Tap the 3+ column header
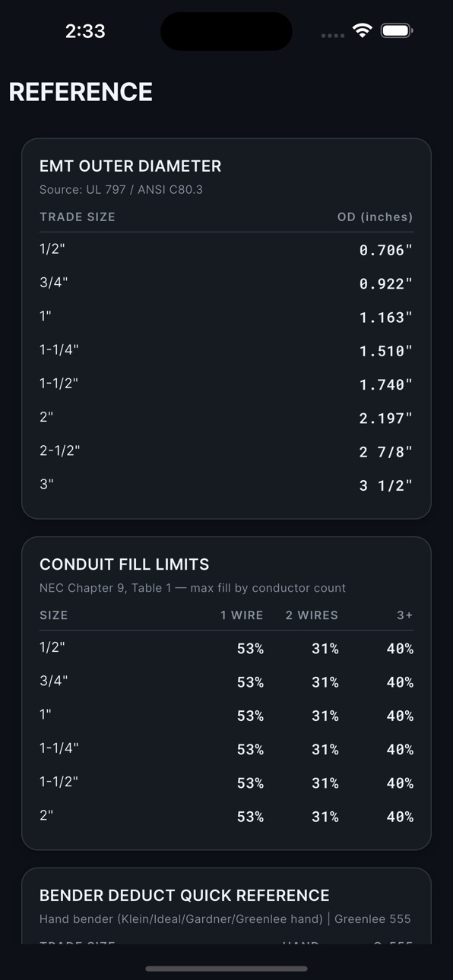 pyautogui.click(x=405, y=615)
